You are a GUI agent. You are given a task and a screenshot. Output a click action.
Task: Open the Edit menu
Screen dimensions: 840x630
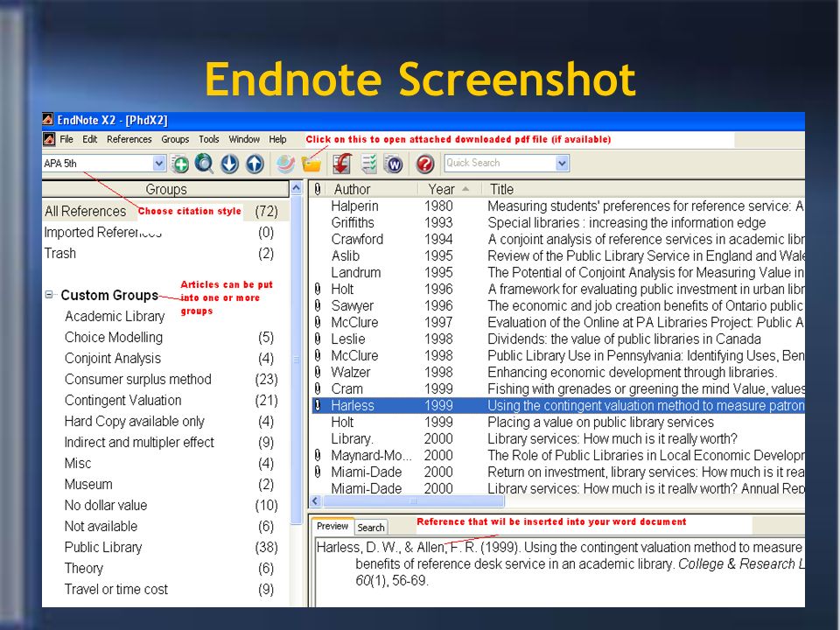89,139
